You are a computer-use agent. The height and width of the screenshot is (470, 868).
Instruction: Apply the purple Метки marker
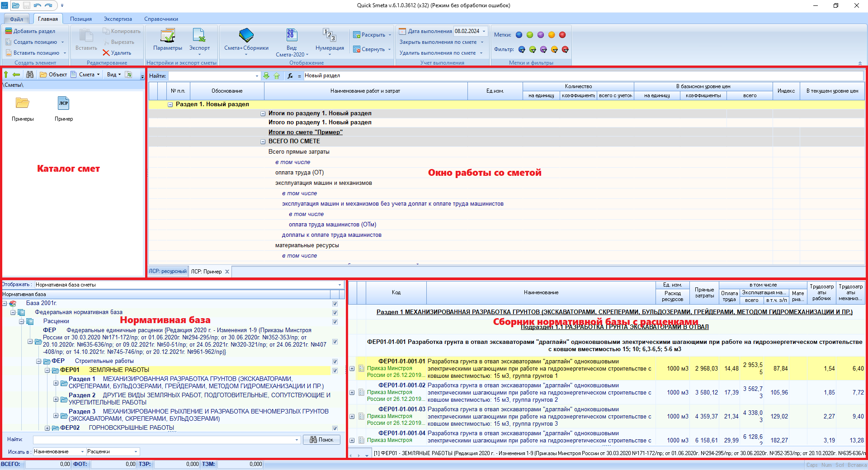point(541,35)
